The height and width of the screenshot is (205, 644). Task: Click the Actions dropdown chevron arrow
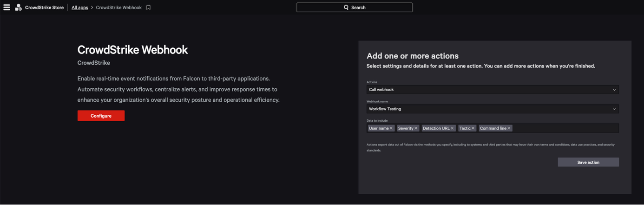pos(614,90)
